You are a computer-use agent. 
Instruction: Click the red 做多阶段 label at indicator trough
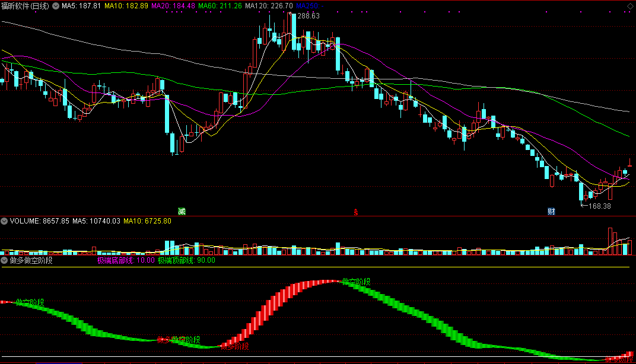235,347
